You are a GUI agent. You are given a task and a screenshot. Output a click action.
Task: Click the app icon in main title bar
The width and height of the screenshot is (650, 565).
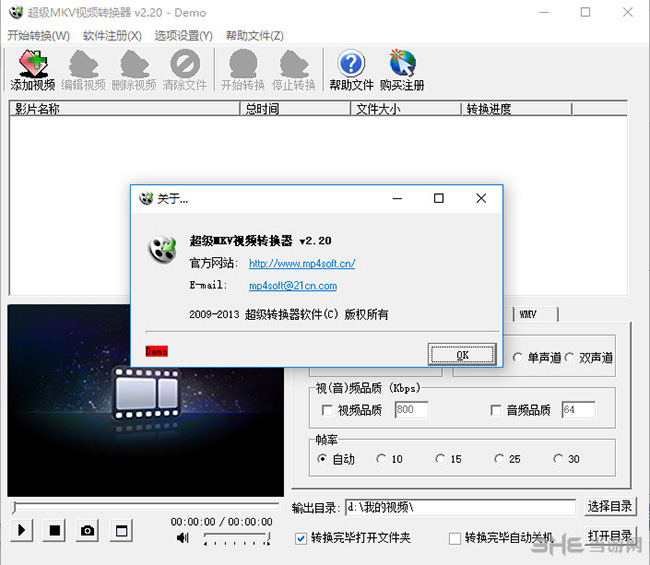(16, 12)
